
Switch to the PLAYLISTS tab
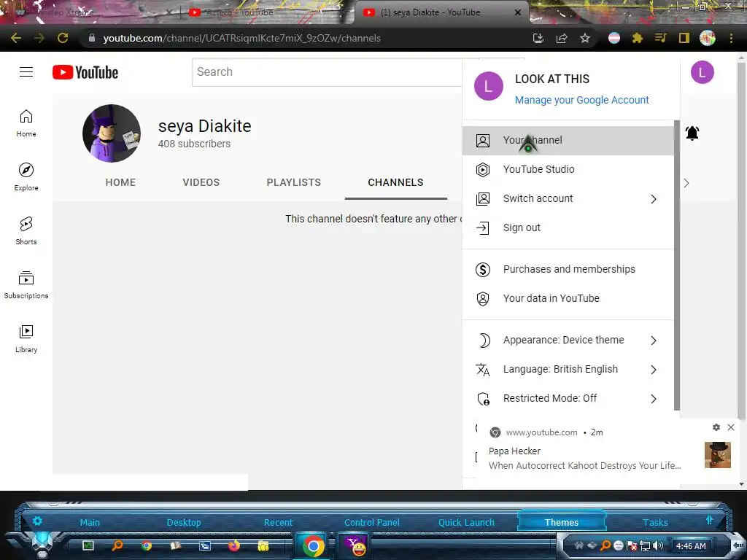[293, 182]
